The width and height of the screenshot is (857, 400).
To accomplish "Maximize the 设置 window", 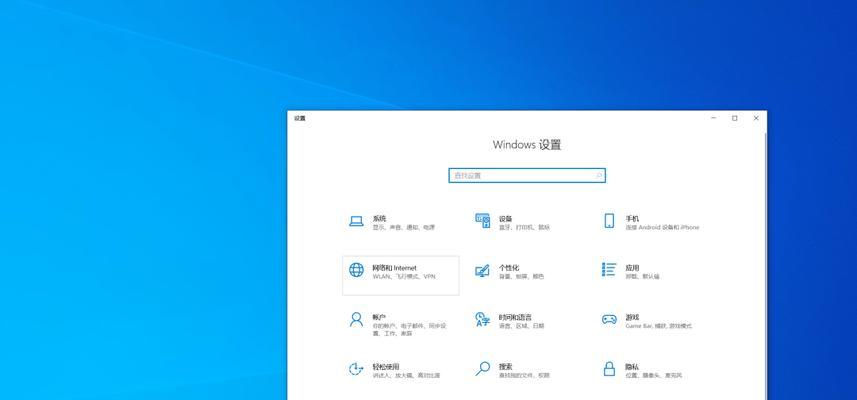I will tap(735, 118).
